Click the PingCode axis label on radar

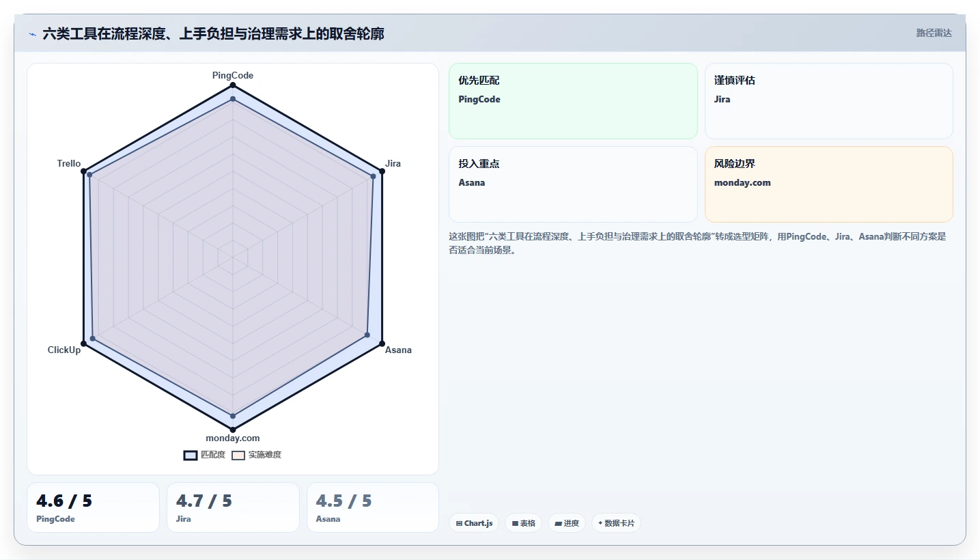pos(233,75)
